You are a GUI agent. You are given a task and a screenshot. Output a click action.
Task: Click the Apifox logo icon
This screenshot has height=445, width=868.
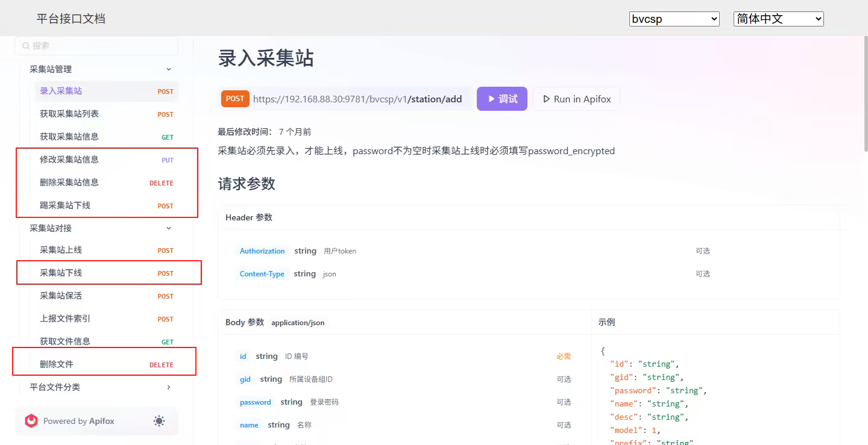click(31, 421)
